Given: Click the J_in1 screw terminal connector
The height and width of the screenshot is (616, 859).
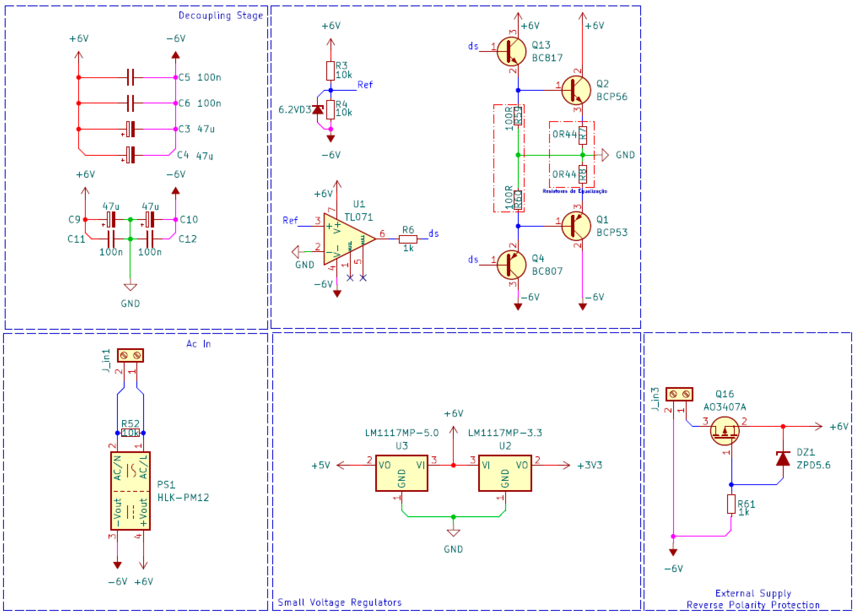Looking at the screenshot, I should point(130,355).
